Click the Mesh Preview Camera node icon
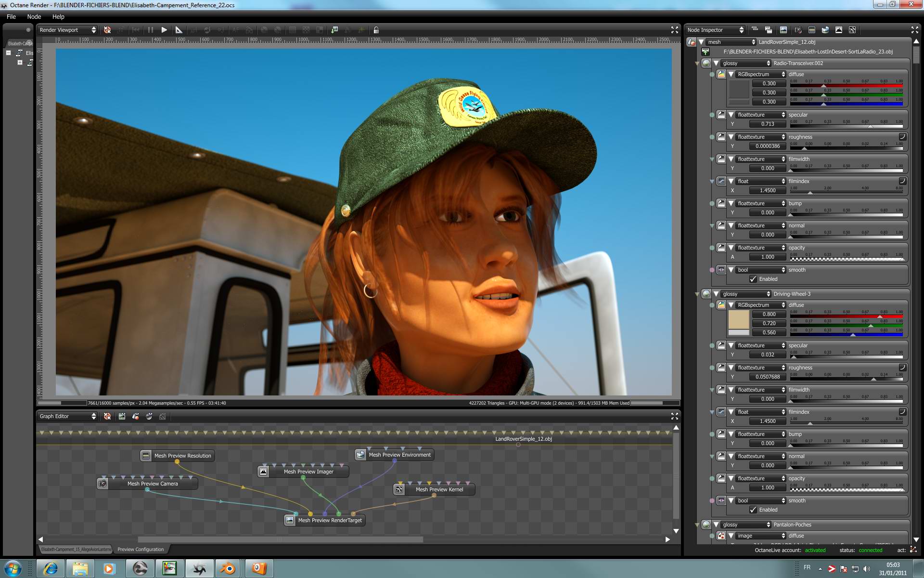The width and height of the screenshot is (924, 578). tap(103, 484)
